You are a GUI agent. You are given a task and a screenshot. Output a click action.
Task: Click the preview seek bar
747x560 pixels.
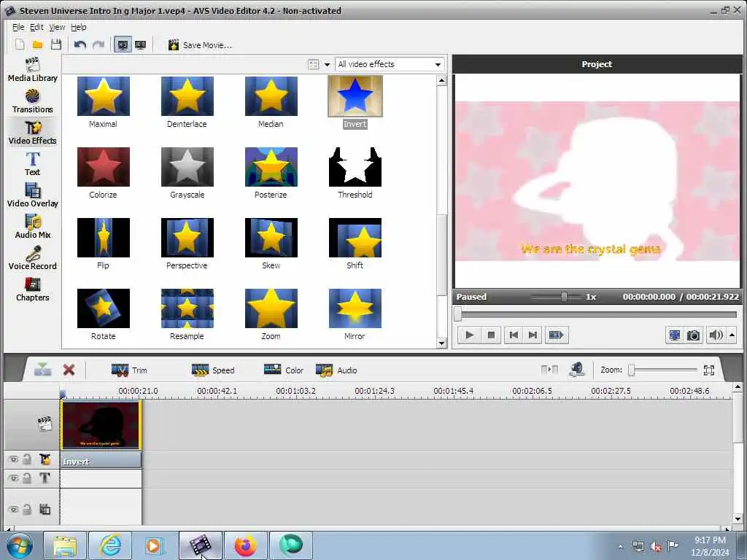(x=597, y=314)
